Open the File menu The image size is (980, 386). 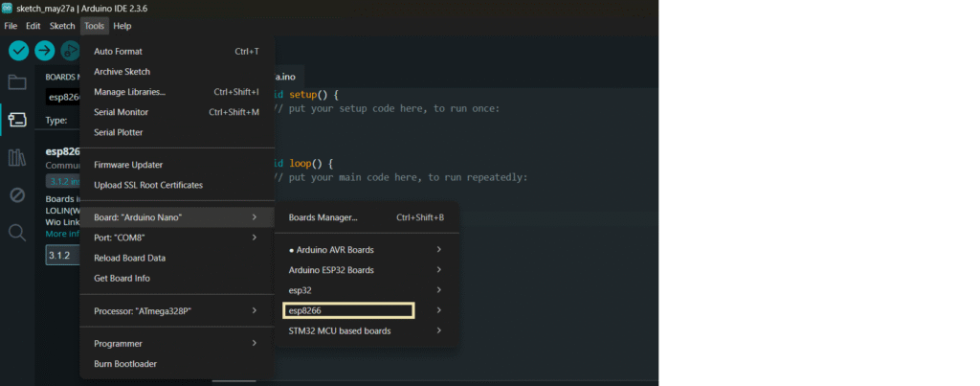pyautogui.click(x=11, y=26)
